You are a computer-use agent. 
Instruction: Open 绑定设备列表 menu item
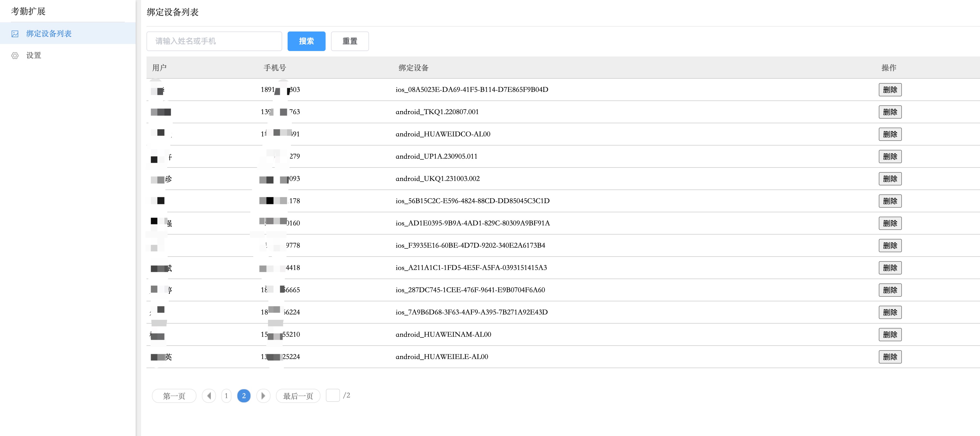[49, 34]
